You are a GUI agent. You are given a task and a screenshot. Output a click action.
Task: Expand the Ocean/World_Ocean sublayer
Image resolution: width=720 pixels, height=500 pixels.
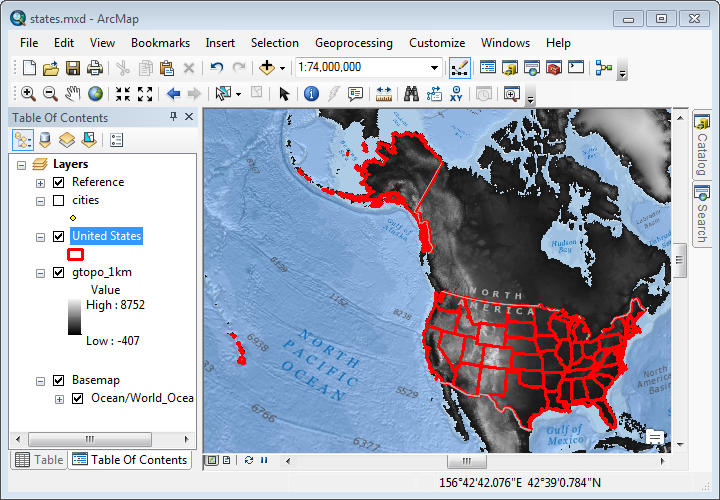(59, 399)
